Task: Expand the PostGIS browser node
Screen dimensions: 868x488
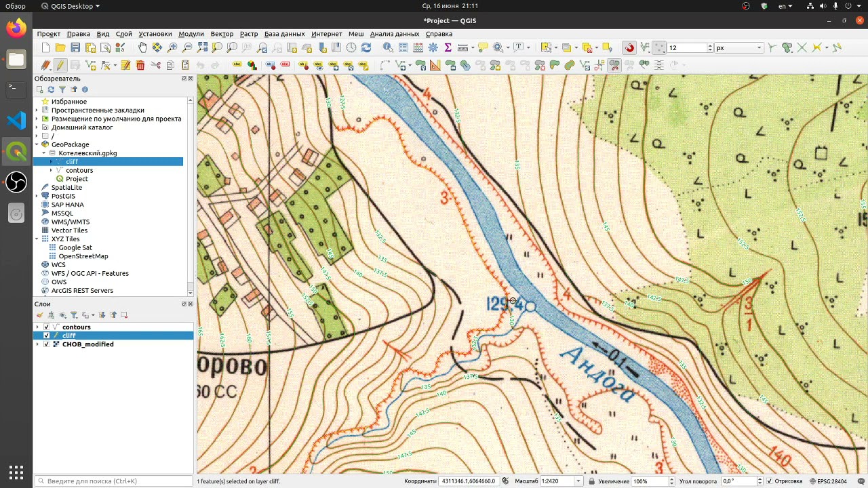Action: point(37,196)
